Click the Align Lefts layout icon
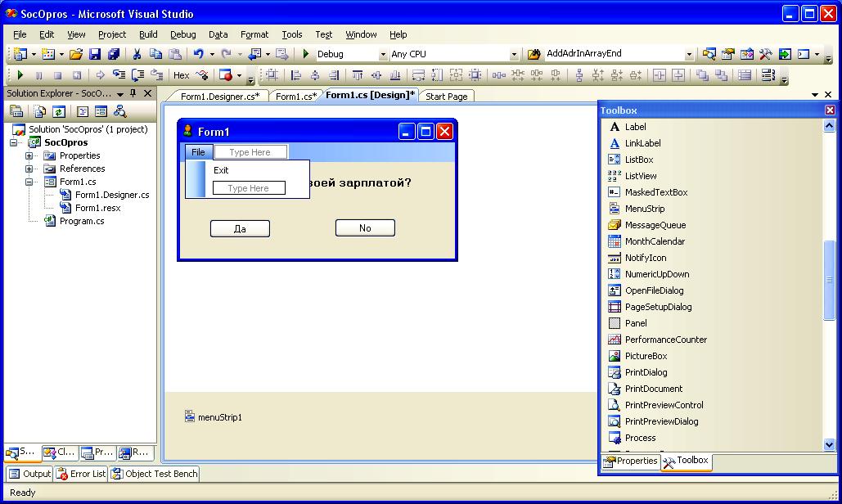This screenshot has width=842, height=504. coord(295,75)
